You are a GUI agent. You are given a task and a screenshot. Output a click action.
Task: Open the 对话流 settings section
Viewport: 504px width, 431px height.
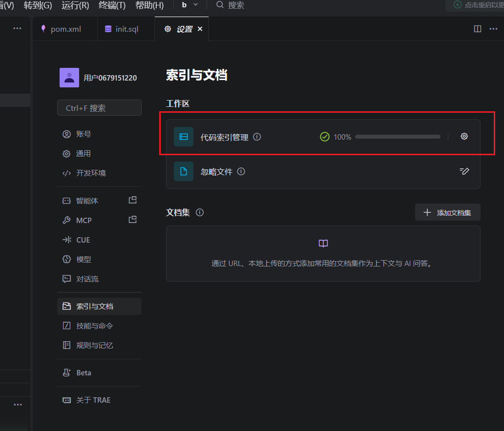(x=99, y=279)
